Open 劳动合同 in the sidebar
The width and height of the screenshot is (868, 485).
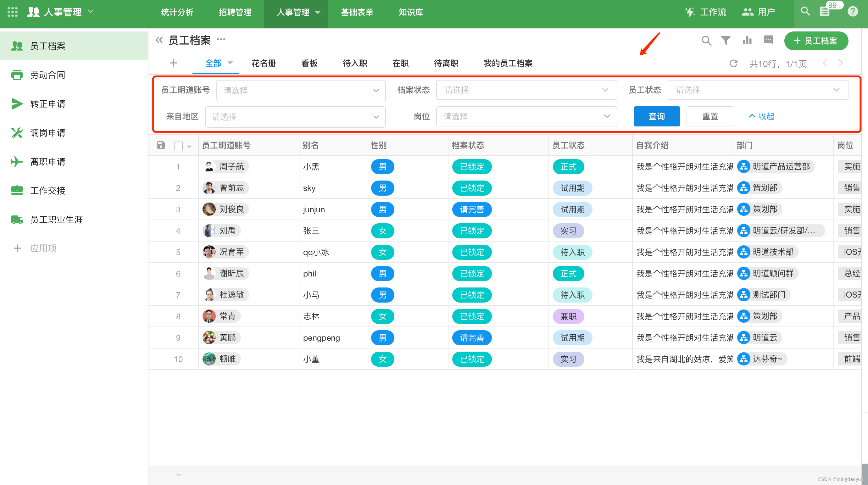[47, 75]
